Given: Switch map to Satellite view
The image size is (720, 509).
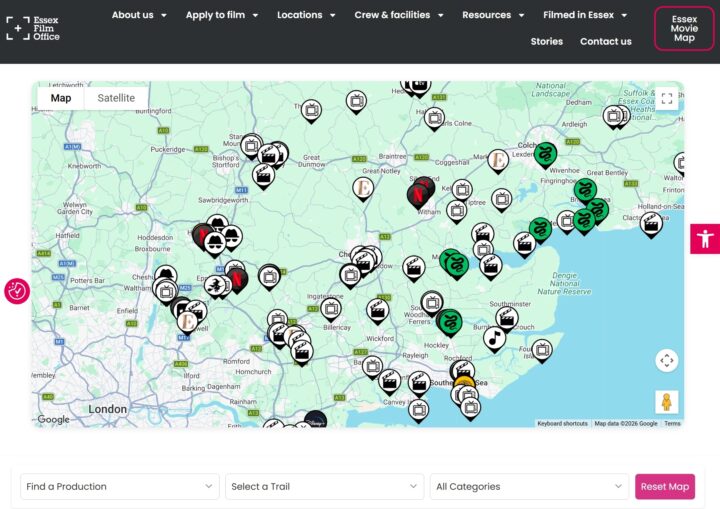Looking at the screenshot, I should point(116,98).
